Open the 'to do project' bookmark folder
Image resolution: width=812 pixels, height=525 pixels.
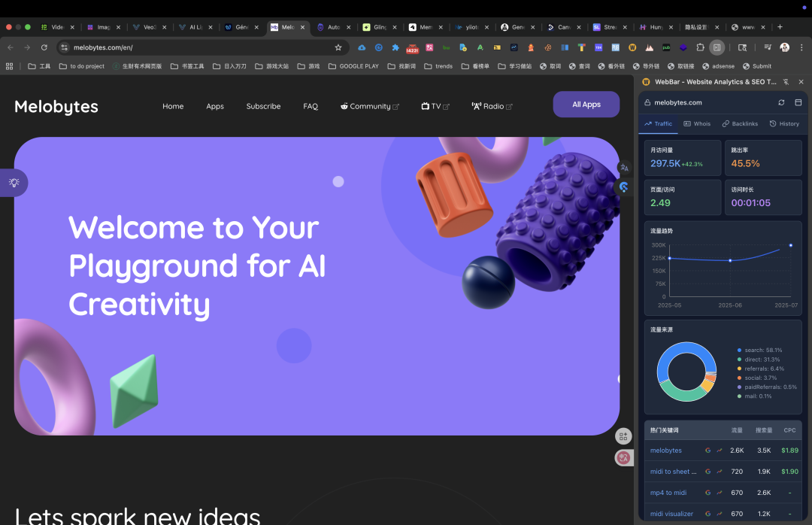82,66
